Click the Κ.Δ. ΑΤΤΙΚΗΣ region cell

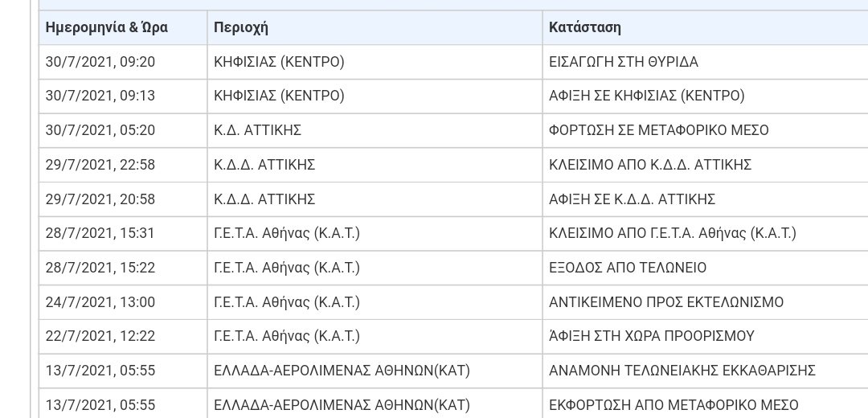tap(375, 131)
